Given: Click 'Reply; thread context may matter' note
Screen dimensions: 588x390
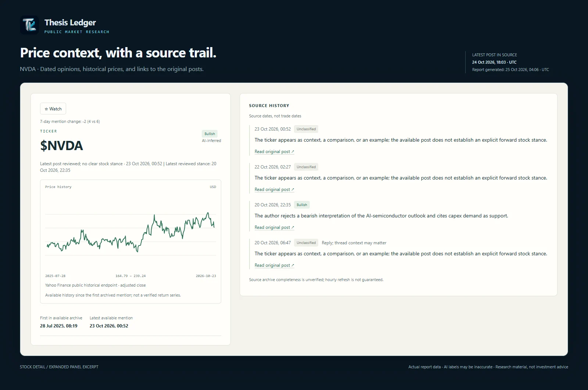Looking at the screenshot, I should point(354,243).
